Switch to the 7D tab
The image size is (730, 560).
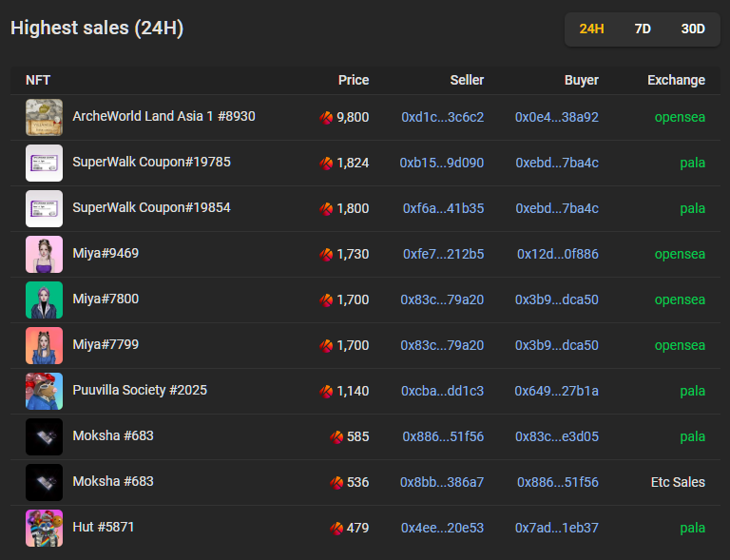coord(643,29)
